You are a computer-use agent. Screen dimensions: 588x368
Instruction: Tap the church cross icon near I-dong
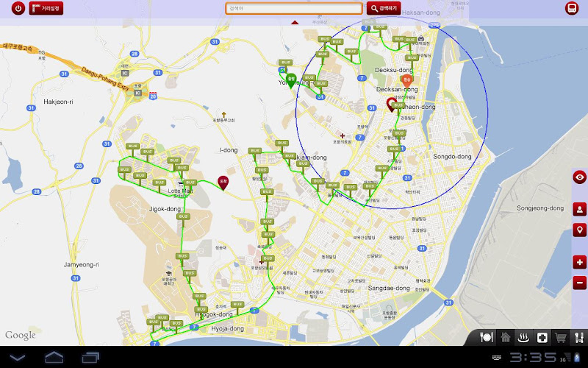pyautogui.click(x=224, y=115)
